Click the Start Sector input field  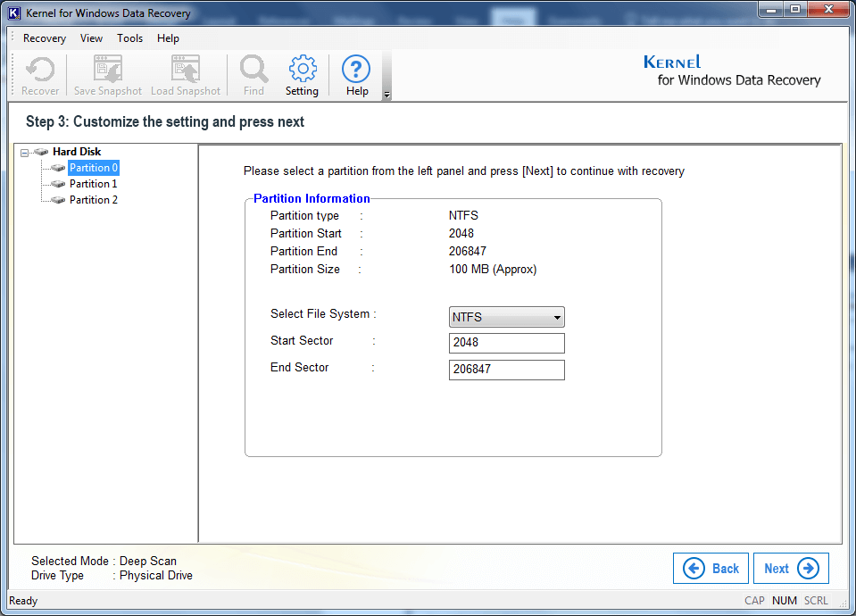click(507, 343)
